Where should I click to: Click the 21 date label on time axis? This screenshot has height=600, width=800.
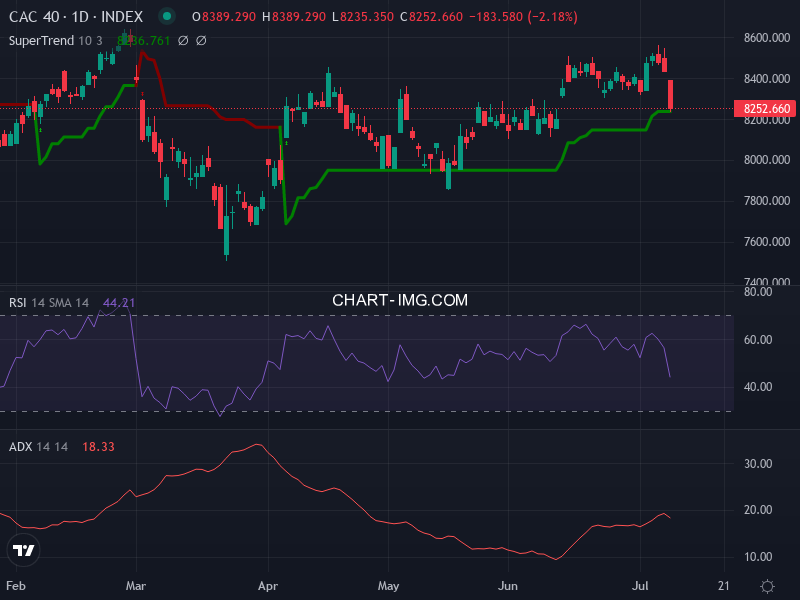[723, 586]
